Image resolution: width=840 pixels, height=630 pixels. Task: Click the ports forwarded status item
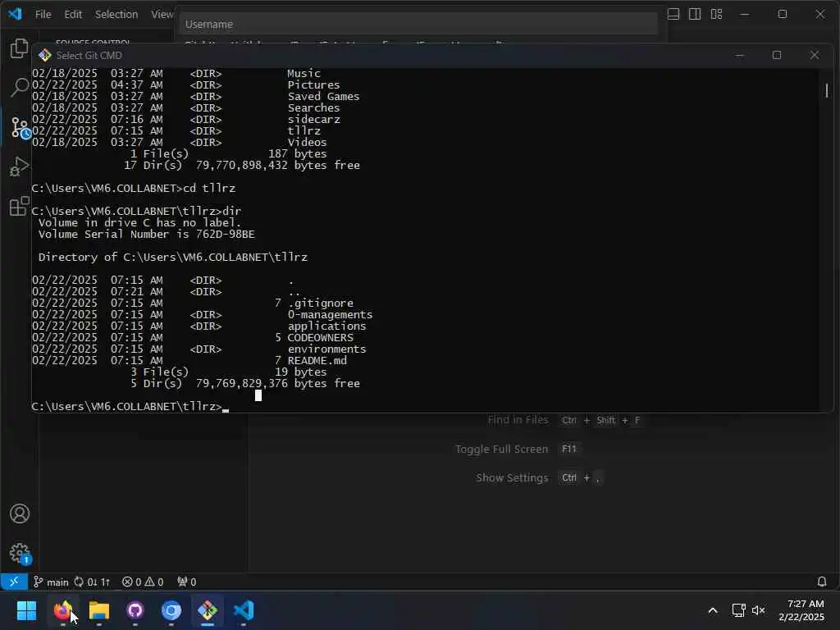[x=187, y=582]
